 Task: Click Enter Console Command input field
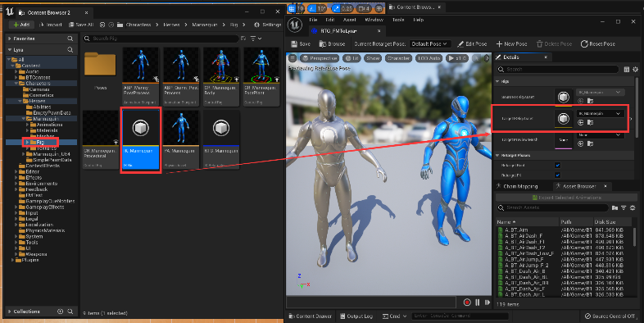pos(460,316)
